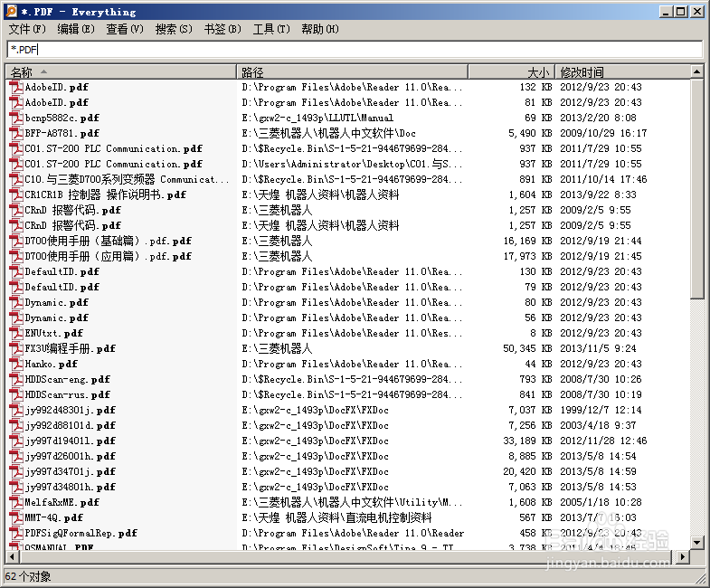Click the vertical scrollbar up arrow

point(696,71)
